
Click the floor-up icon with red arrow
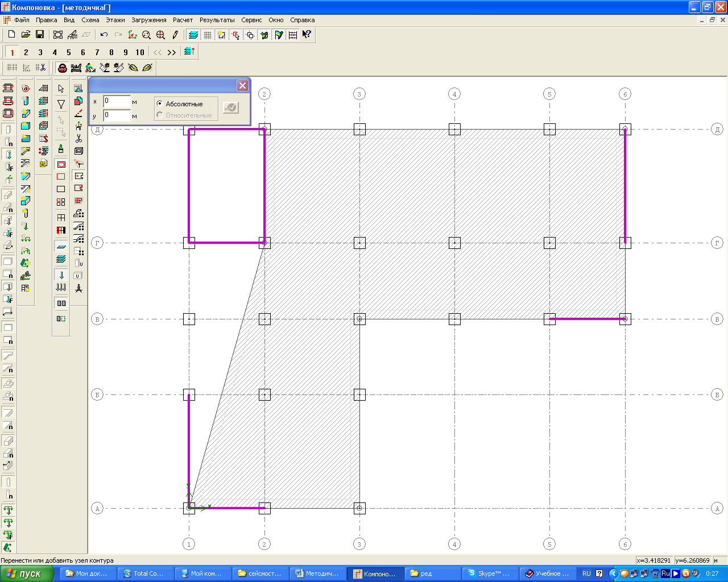click(x=190, y=52)
